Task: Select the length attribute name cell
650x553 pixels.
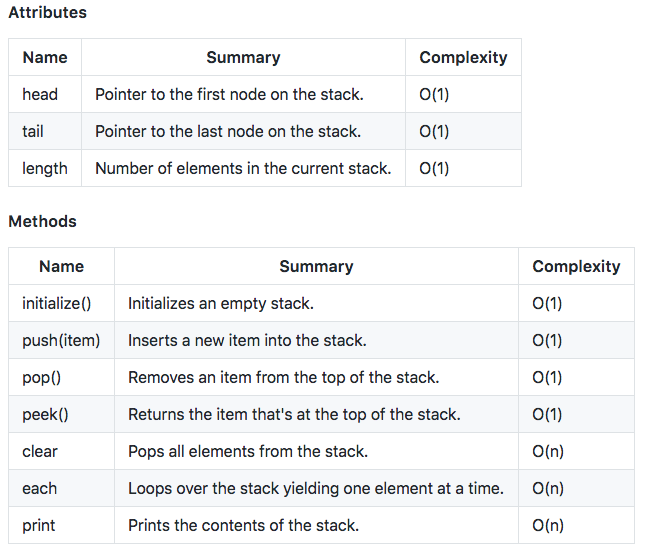Action: click(45, 168)
